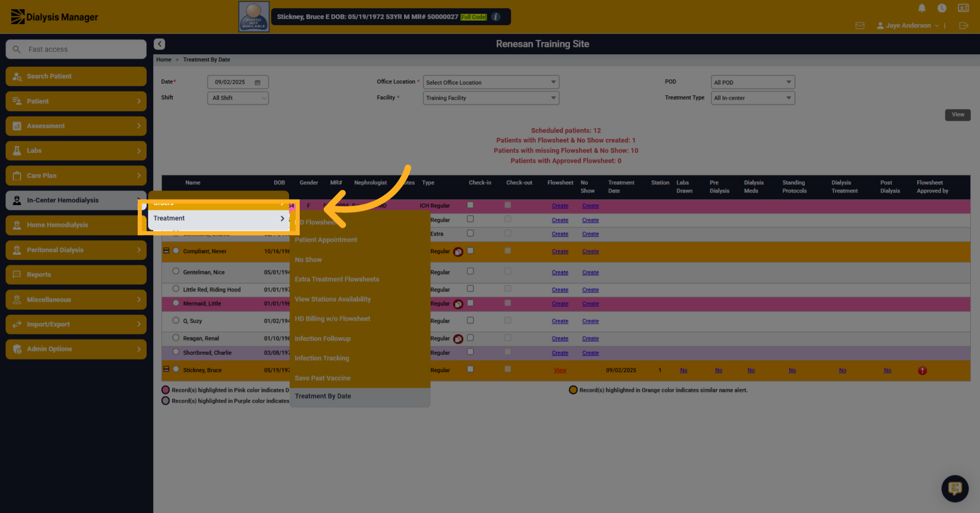The image size is (980, 513).
Task: Open the notifications bell icon
Action: click(x=922, y=8)
